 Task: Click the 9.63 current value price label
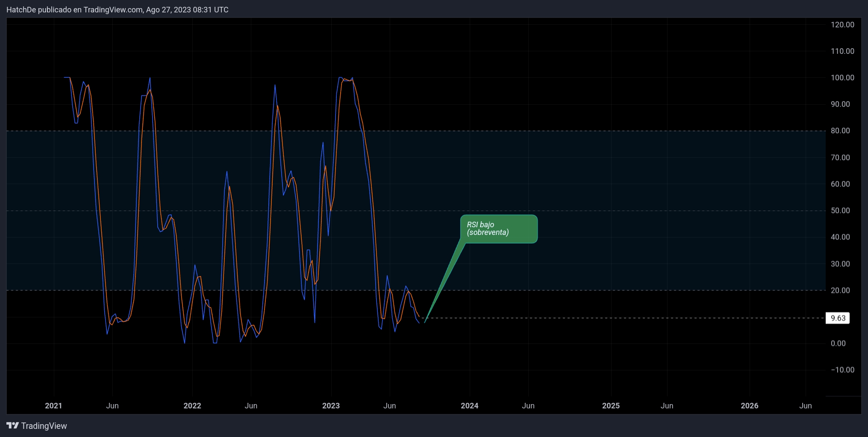(x=838, y=318)
